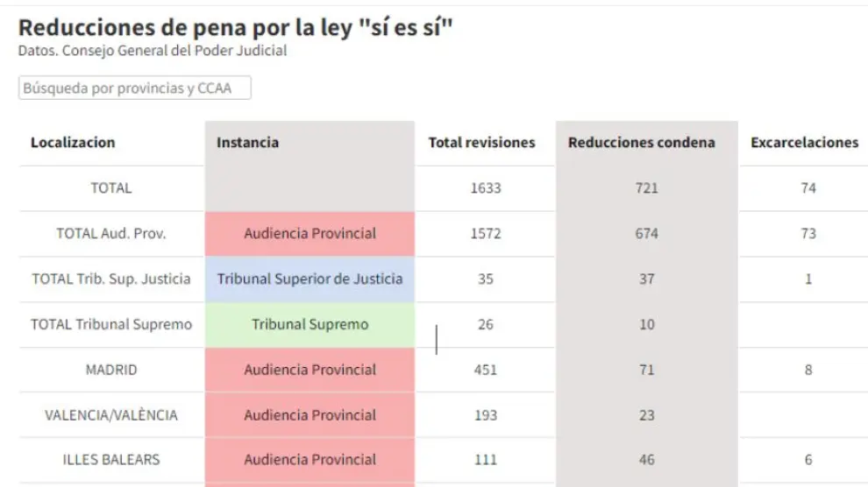
Task: Click the Reducciones condena column header
Action: coord(642,143)
